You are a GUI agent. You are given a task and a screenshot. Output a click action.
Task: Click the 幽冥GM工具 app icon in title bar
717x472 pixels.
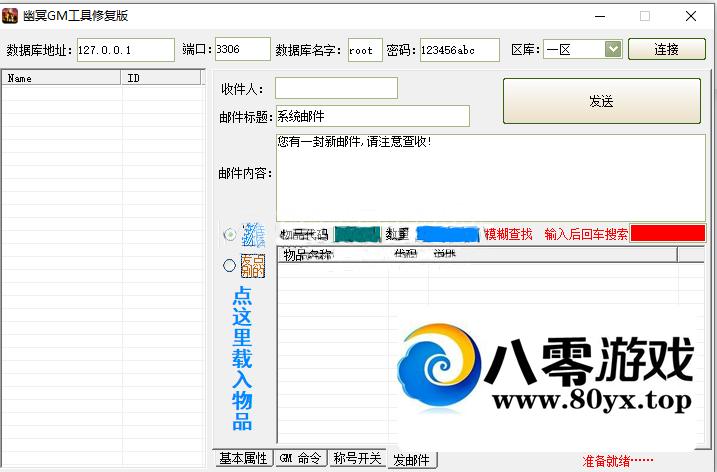[x=10, y=16]
